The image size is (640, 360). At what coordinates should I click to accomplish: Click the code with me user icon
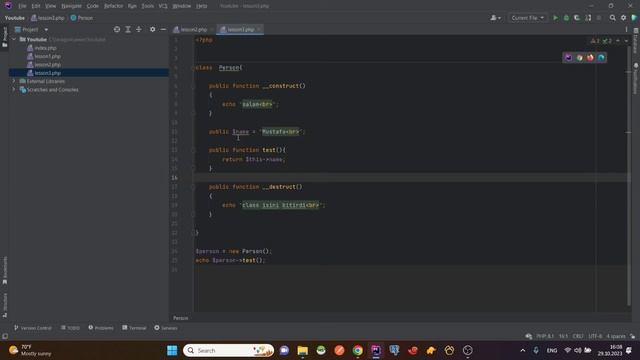pos(495,18)
